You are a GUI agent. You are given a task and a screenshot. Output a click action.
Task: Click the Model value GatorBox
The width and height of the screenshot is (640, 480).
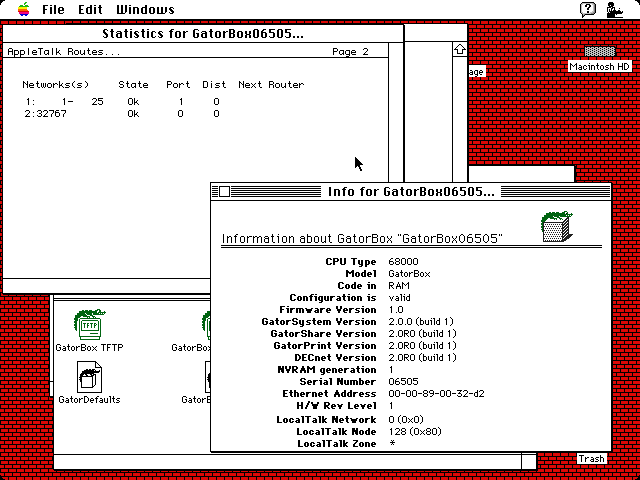409,274
